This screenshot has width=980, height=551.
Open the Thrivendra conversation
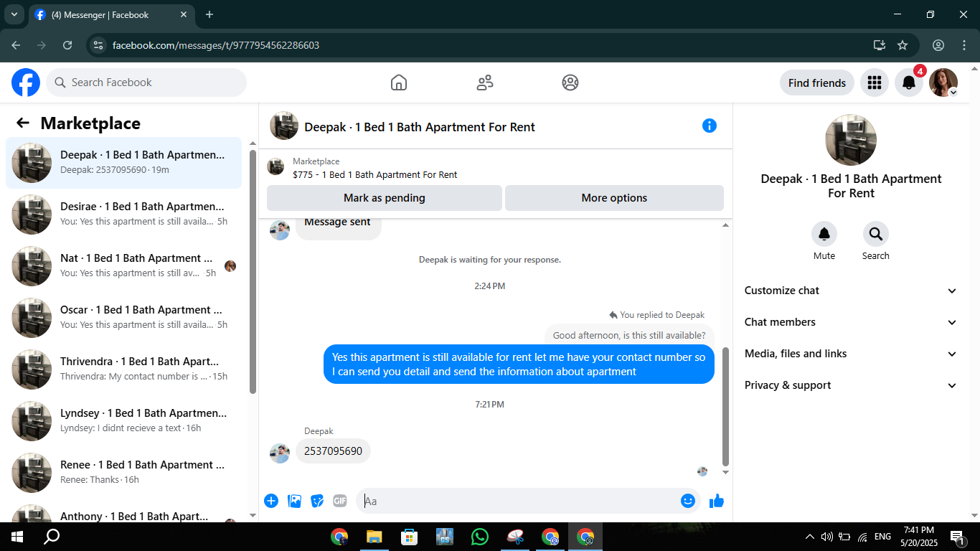pos(123,369)
